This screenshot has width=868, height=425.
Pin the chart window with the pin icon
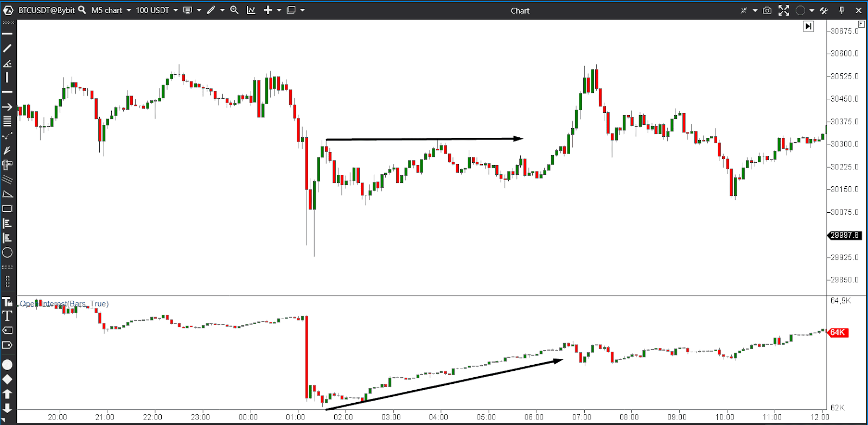842,10
